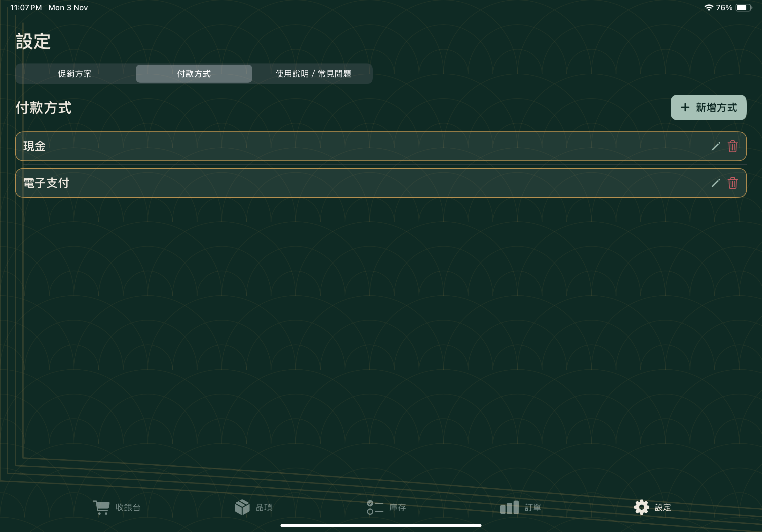Tap the home indicator bar at bottom
This screenshot has width=762, height=532.
[x=381, y=525]
